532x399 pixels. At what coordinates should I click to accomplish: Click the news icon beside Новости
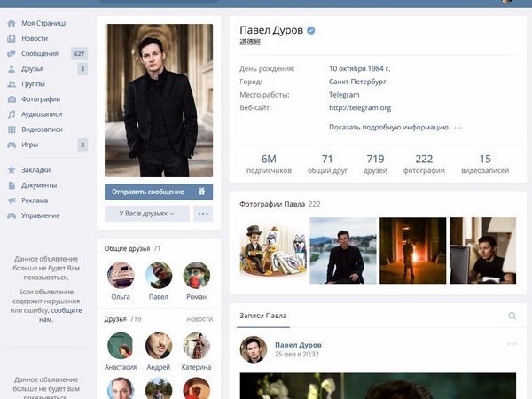[x=12, y=38]
